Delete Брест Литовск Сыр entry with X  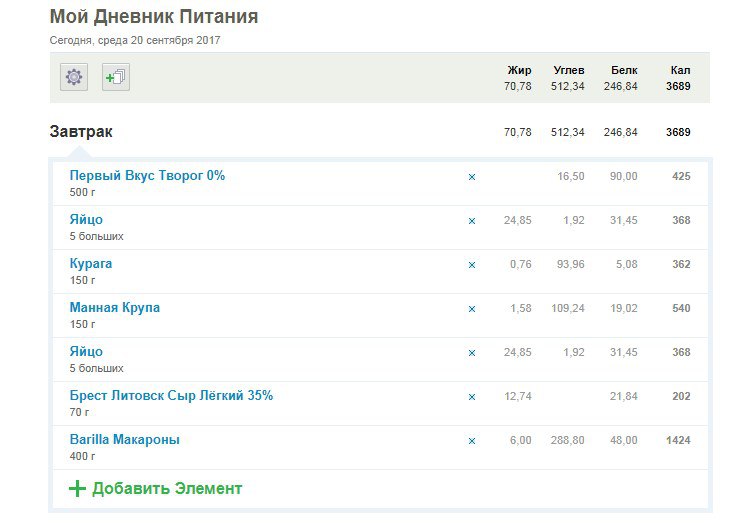[472, 397]
